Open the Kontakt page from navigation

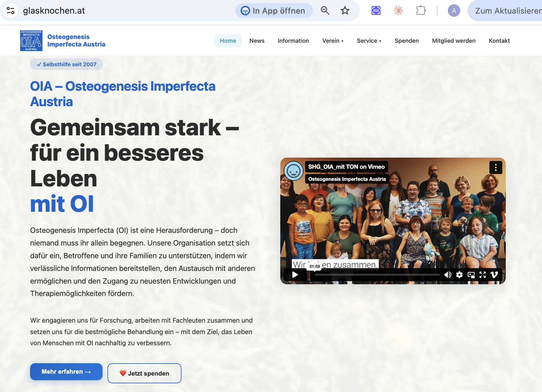coord(499,41)
